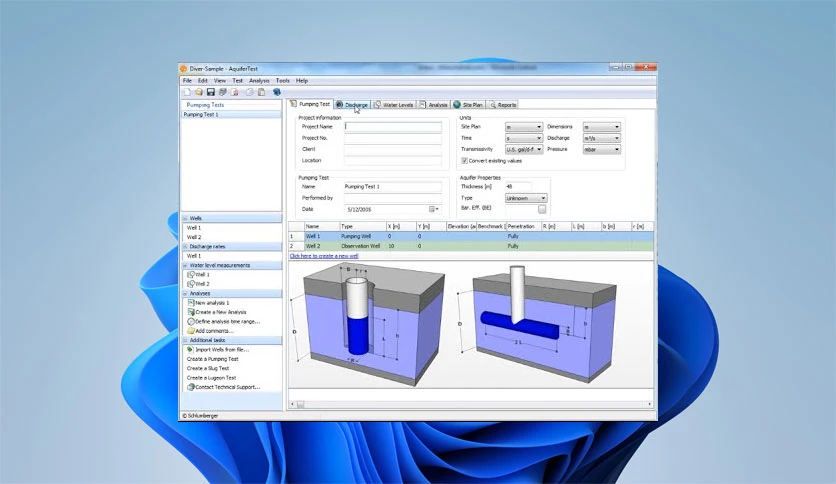Click Create a Pumping Test link

point(212,359)
